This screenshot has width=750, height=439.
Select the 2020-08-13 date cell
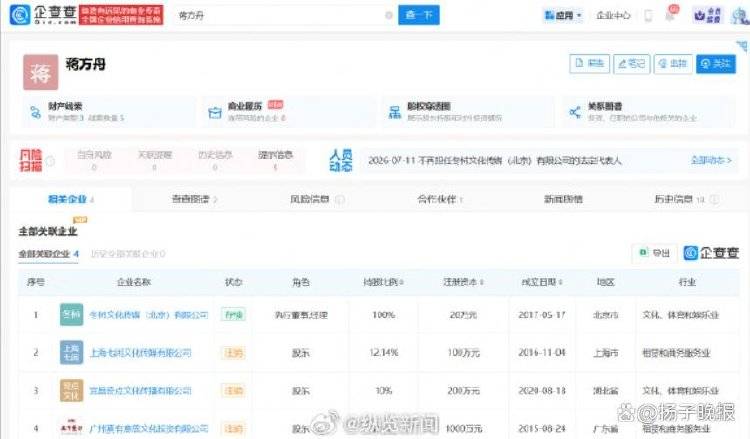(x=542, y=391)
